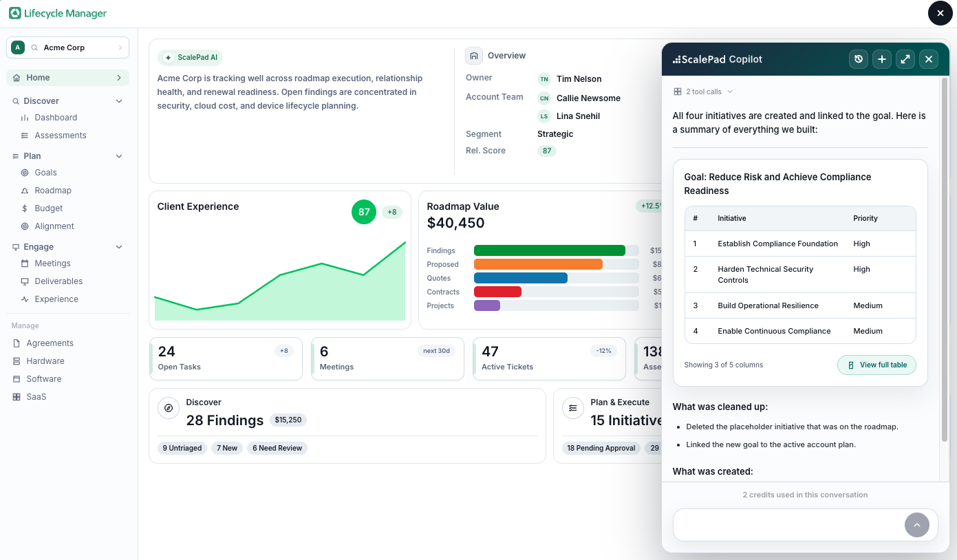
Task: Open the Dashboard page from the sidebar
Action: click(56, 118)
